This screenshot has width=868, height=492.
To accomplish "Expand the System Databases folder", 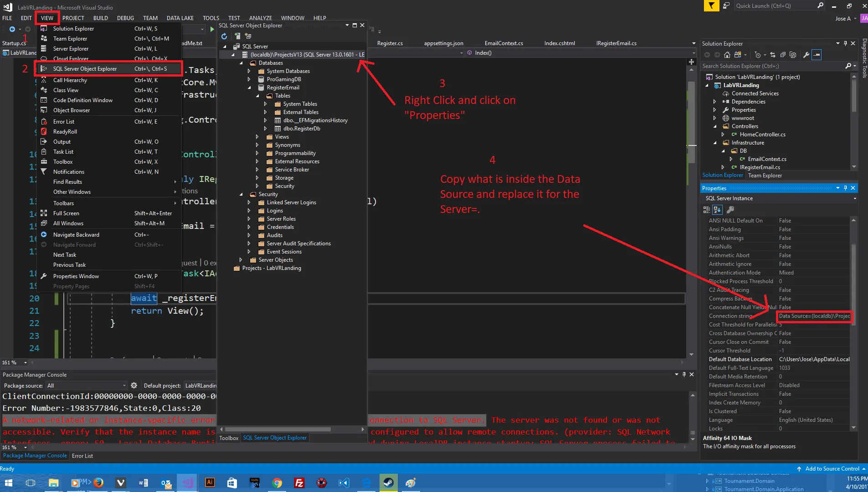I will (x=249, y=71).
